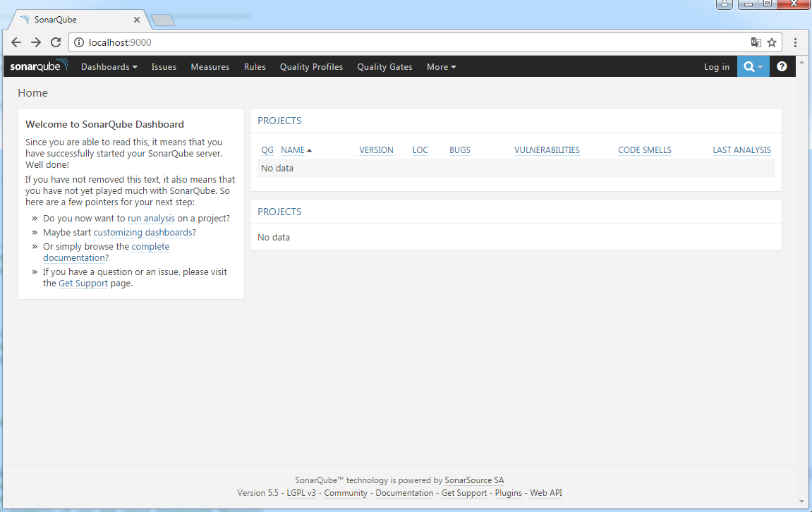Go back with browser back arrow
Screen dimensions: 812x512
(x=16, y=42)
